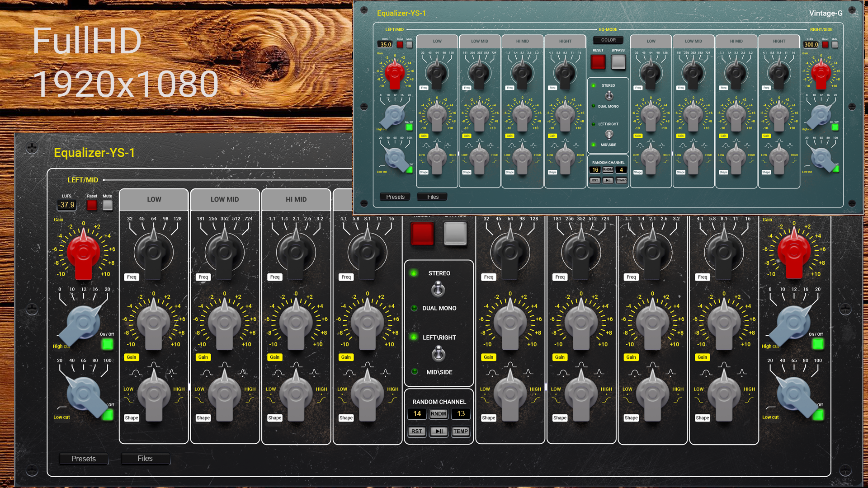This screenshot has width=868, height=488.
Task: Select first HIGHT band header in teal window
Action: coord(565,41)
